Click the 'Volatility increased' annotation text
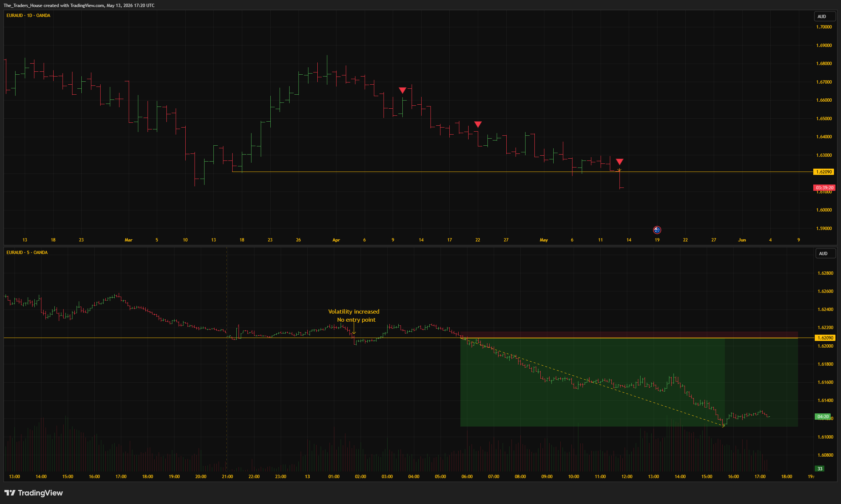This screenshot has height=504, width=841. pyautogui.click(x=354, y=312)
